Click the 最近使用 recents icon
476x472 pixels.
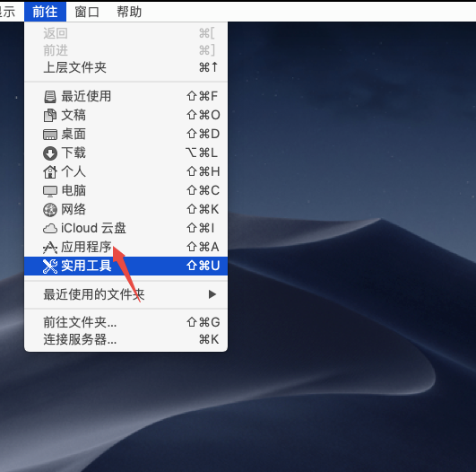pyautogui.click(x=50, y=97)
